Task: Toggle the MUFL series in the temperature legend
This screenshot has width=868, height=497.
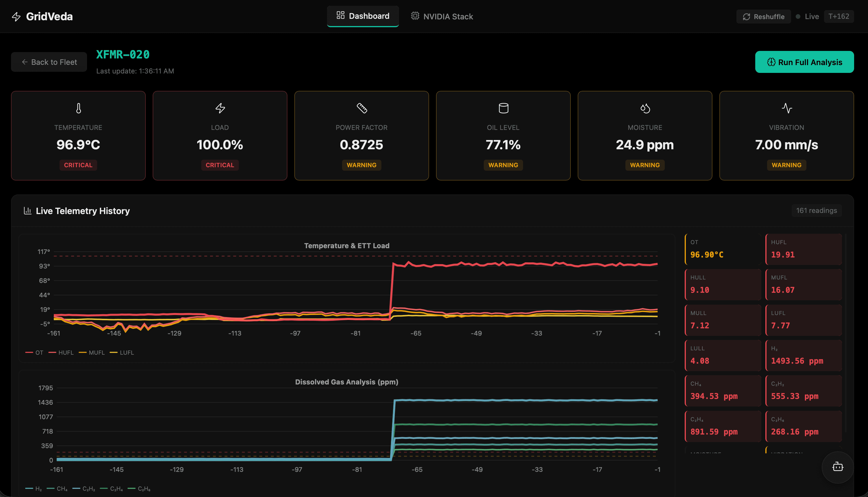Action: point(92,352)
